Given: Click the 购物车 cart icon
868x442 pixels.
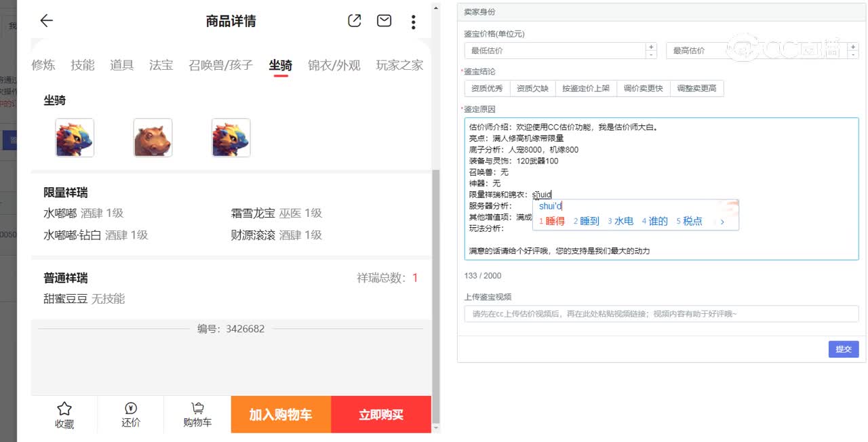Looking at the screenshot, I should point(197,409).
